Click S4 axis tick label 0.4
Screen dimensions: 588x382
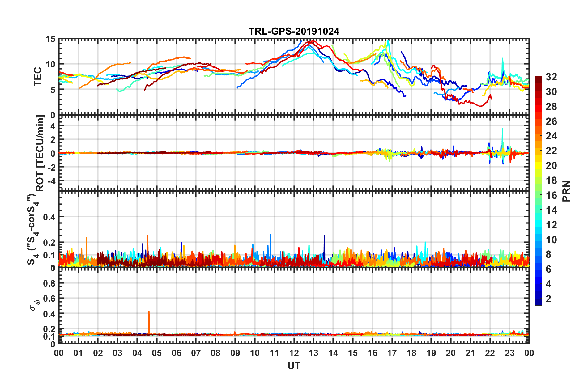(49, 217)
